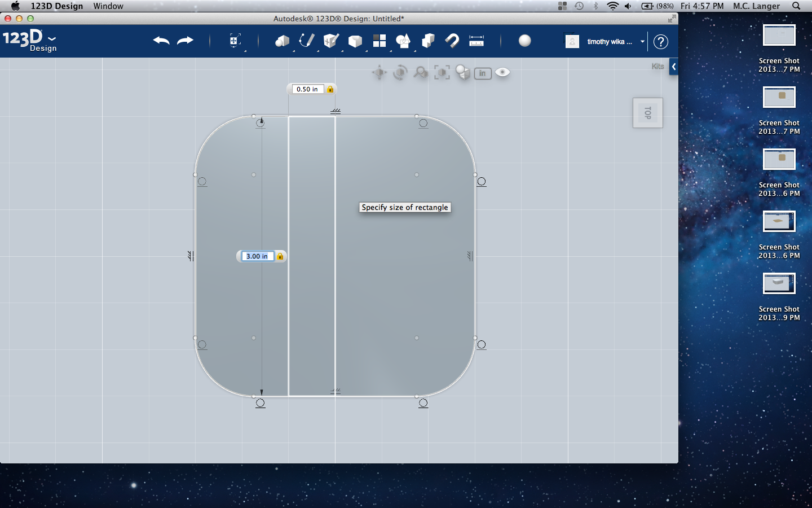Click the timothy wika account name
The image size is (812, 508).
610,41
